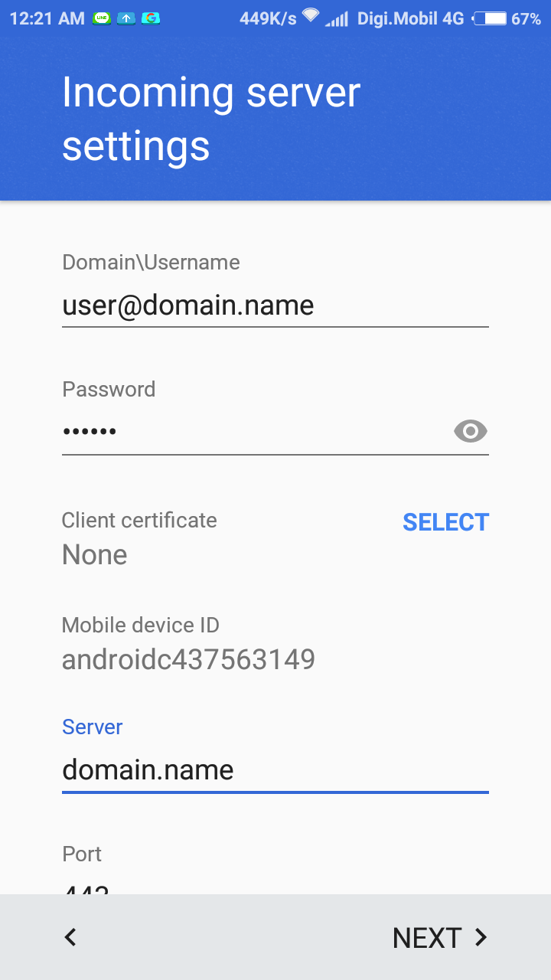This screenshot has height=980, width=551.
Task: Tap the chevron next to NEXT
Action: (x=481, y=937)
